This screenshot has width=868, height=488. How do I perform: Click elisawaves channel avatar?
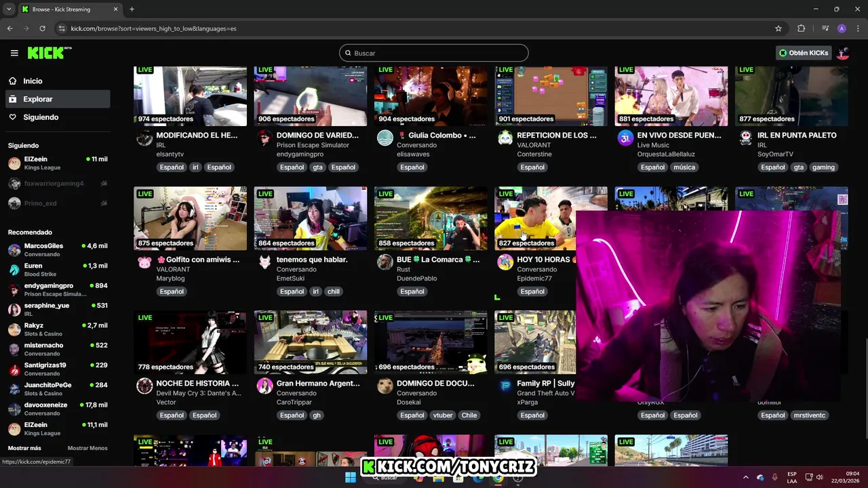pos(385,138)
